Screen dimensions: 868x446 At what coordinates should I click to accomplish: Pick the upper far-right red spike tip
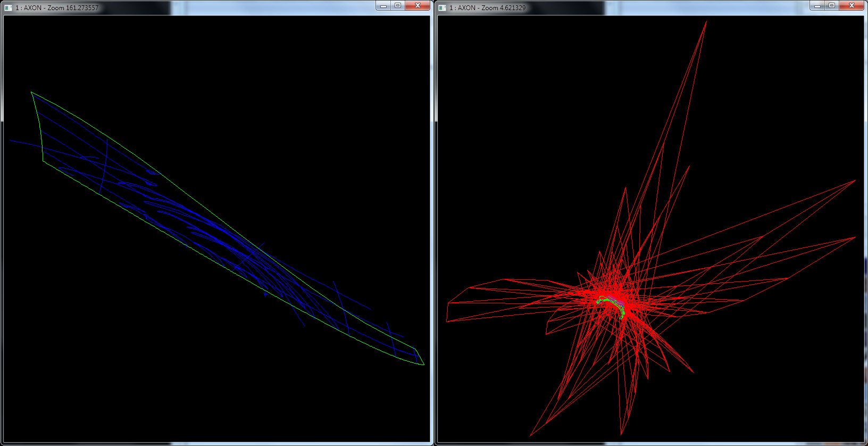point(855,180)
